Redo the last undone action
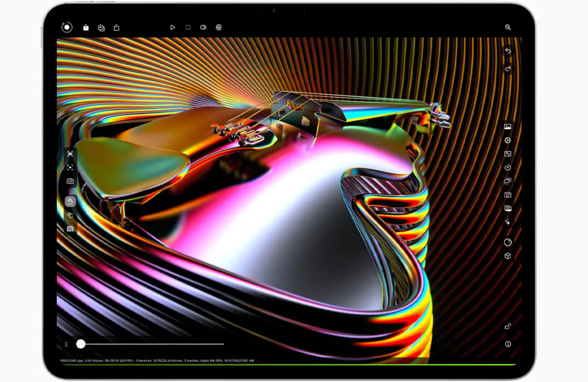588x382 pixels. (x=508, y=68)
